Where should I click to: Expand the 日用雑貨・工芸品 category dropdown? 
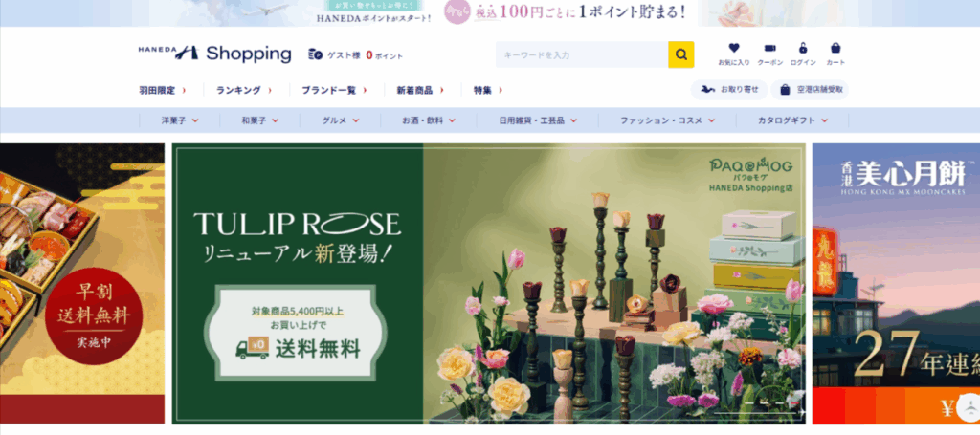point(538,120)
